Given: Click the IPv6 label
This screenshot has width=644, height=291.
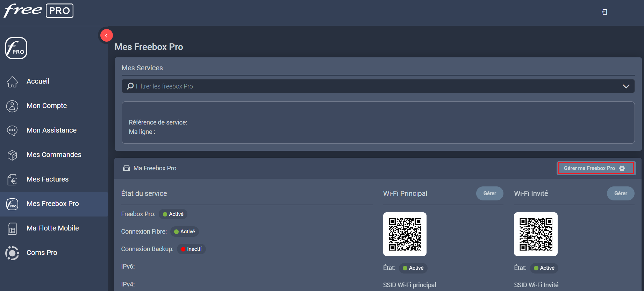Looking at the screenshot, I should point(128,267).
